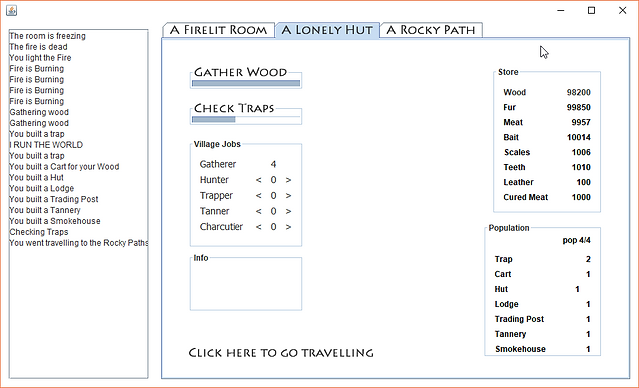This screenshot has width=639, height=388.
Task: Click the Wood value 98200
Action: click(x=578, y=93)
